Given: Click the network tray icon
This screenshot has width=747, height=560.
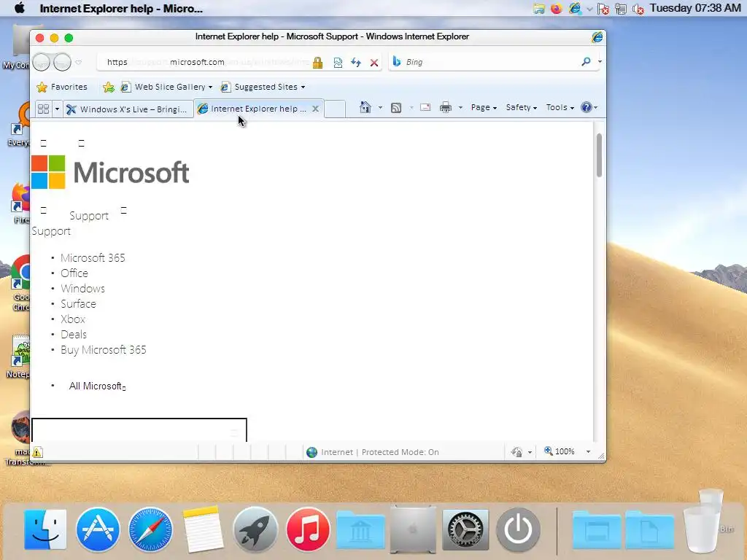Looking at the screenshot, I should 620,9.
